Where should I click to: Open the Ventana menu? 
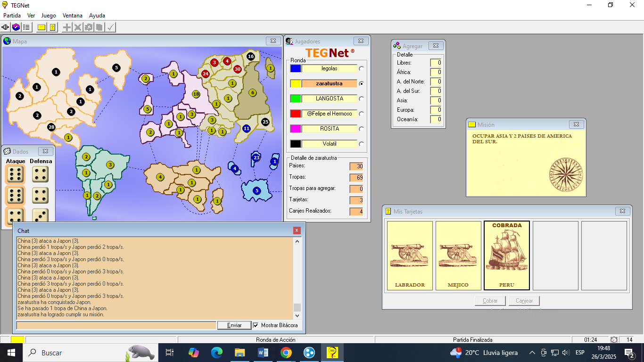pyautogui.click(x=73, y=16)
